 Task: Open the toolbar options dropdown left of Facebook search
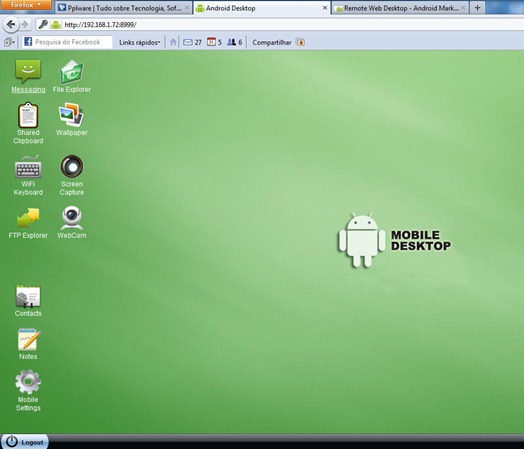9,42
